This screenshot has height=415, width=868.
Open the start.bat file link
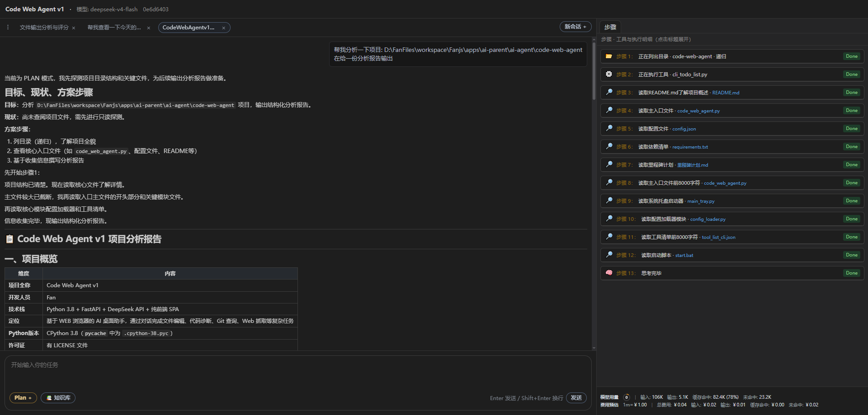pyautogui.click(x=684, y=255)
